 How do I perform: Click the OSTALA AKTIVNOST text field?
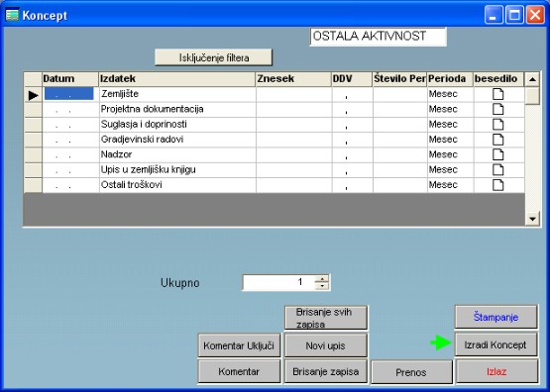pyautogui.click(x=379, y=37)
